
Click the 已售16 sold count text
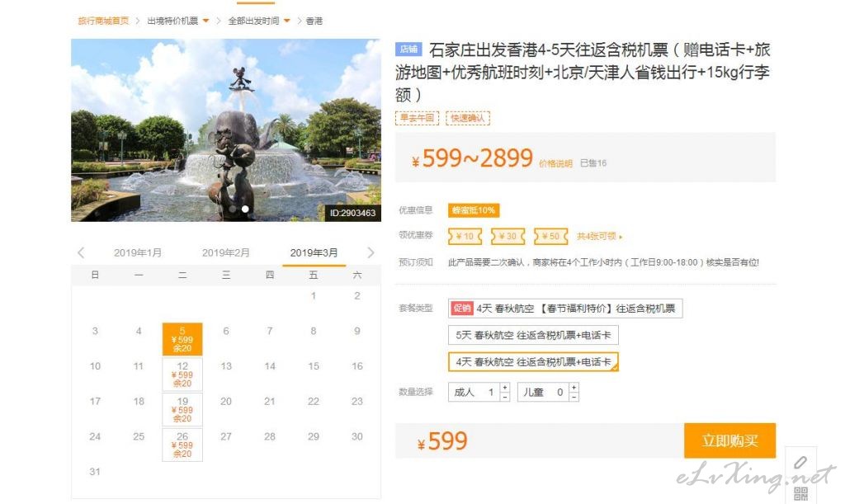click(x=593, y=163)
